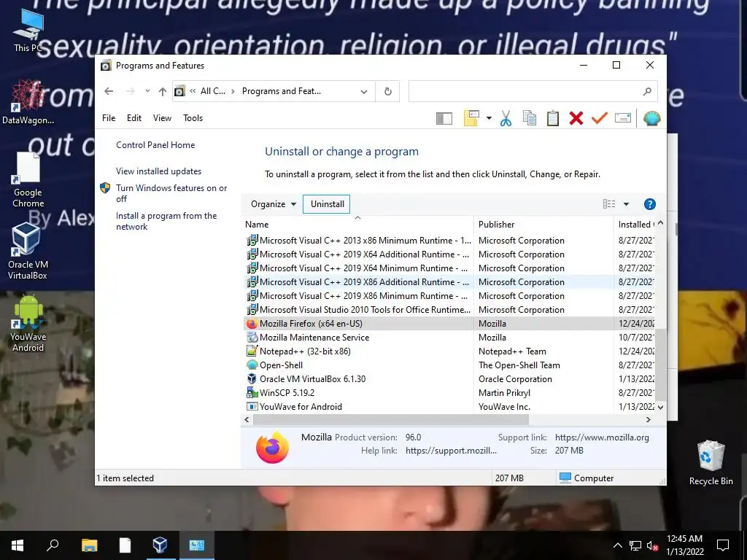Screen dimensions: 747x560
Task: Click the Paste clipboard toolbar icon
Action: click(x=553, y=118)
